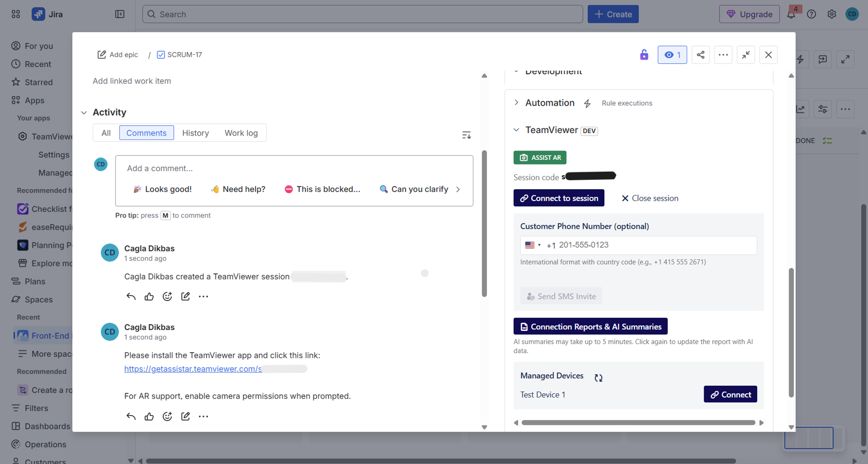Like the TeamViewer session created comment
Viewport: 868px width, 464px height.
pyautogui.click(x=149, y=296)
